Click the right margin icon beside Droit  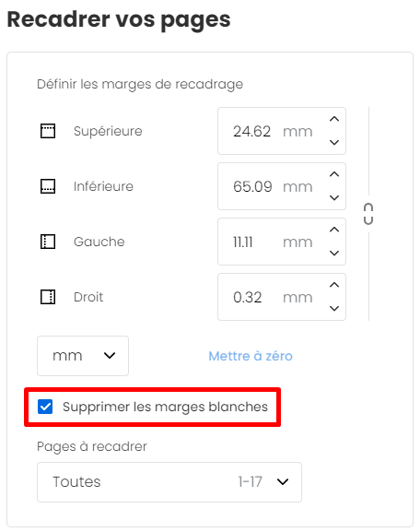(48, 297)
